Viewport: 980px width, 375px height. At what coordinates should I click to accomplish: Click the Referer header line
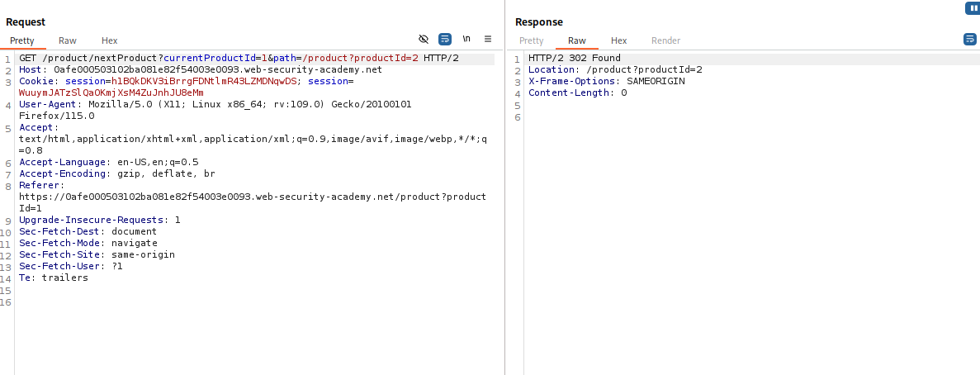(x=40, y=186)
